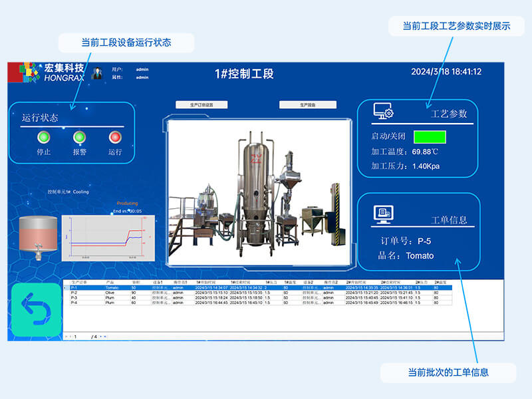Click the 报警 alarm indicator light
Viewport: 532px width, 399px height.
coord(80,138)
